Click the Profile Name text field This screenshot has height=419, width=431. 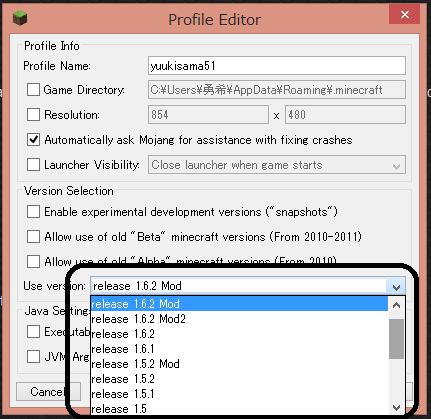(277, 65)
